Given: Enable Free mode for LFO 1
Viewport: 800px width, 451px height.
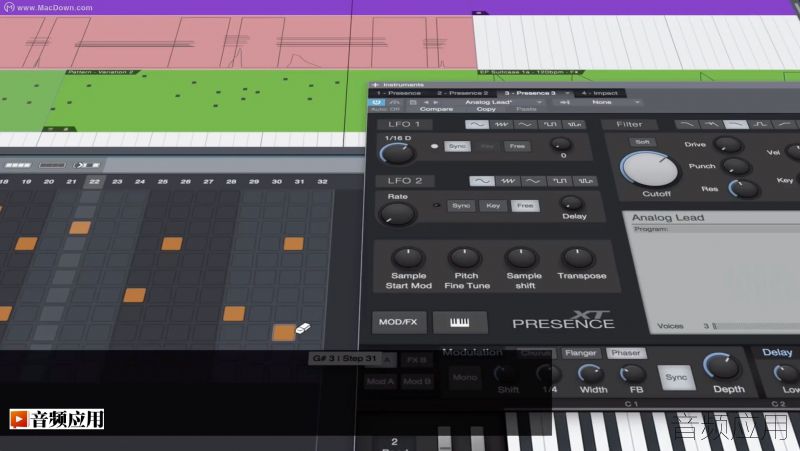Looking at the screenshot, I should (517, 146).
